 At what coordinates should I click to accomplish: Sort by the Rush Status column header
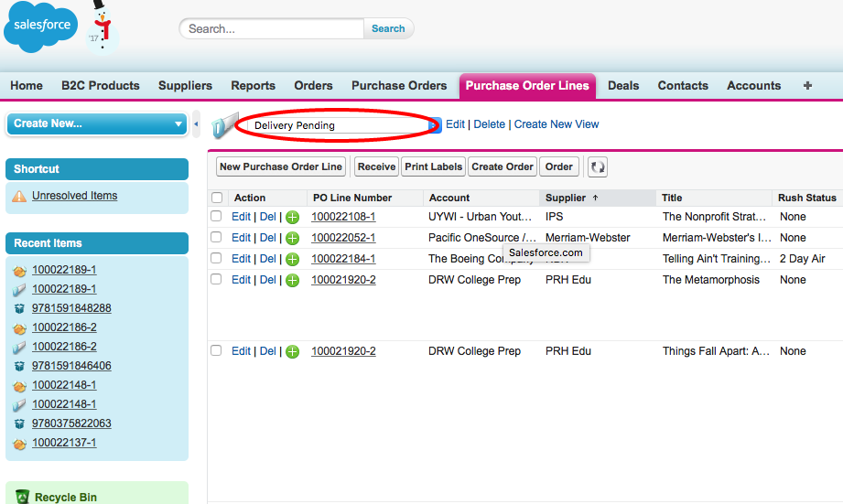pos(806,198)
